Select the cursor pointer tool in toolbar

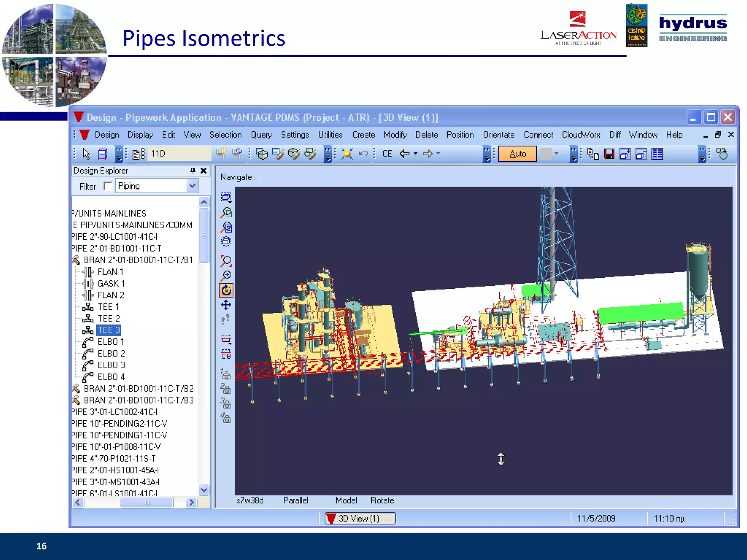[x=86, y=154]
